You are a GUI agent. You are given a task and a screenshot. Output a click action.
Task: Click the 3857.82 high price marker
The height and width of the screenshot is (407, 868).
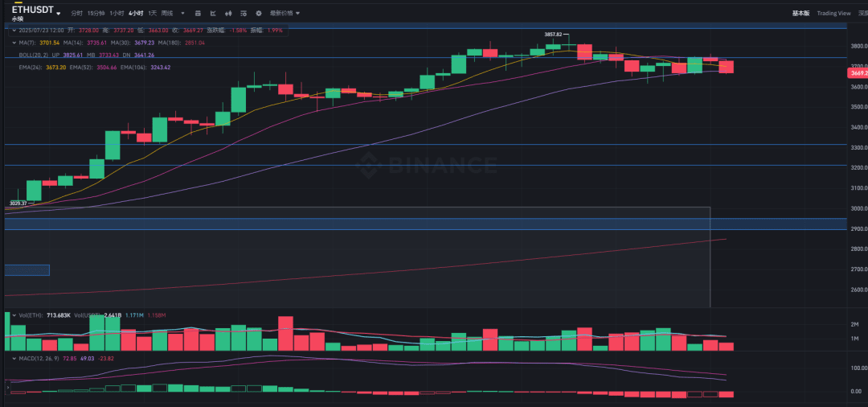(553, 35)
